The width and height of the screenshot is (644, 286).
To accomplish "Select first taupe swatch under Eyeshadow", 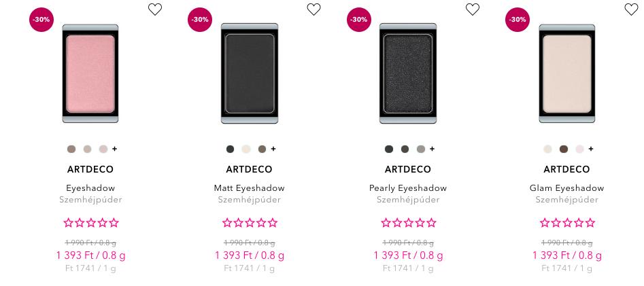I will [71, 149].
